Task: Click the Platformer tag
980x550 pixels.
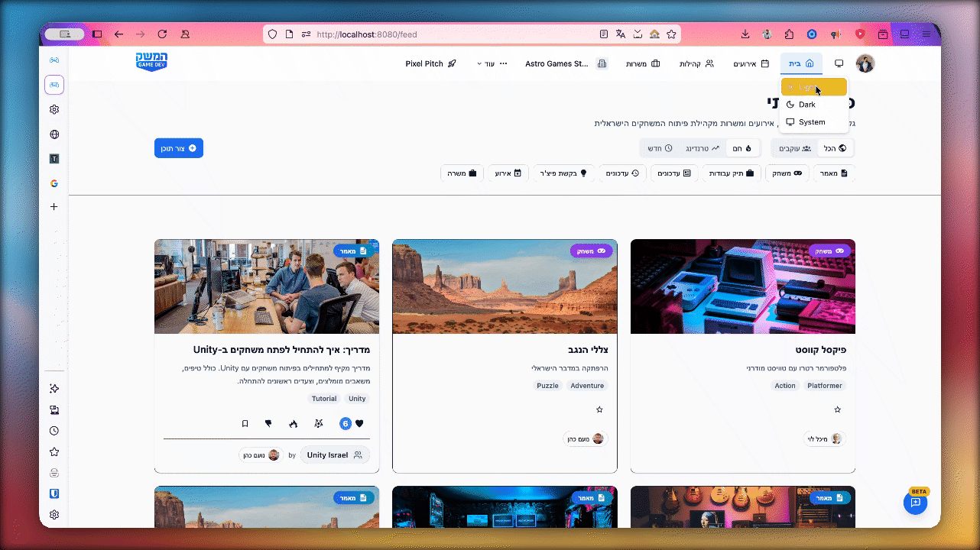Action: pyautogui.click(x=825, y=386)
